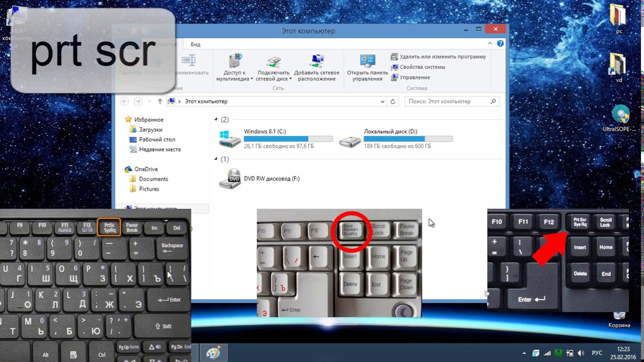The width and height of the screenshot is (644, 362).
Task: Open Недавние места
Action: (154, 149)
